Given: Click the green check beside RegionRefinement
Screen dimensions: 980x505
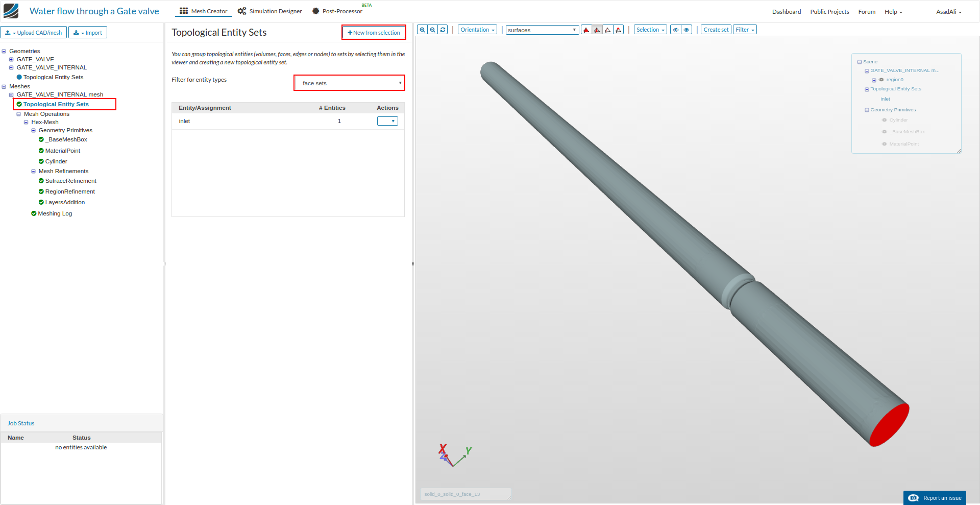Looking at the screenshot, I should [x=41, y=191].
